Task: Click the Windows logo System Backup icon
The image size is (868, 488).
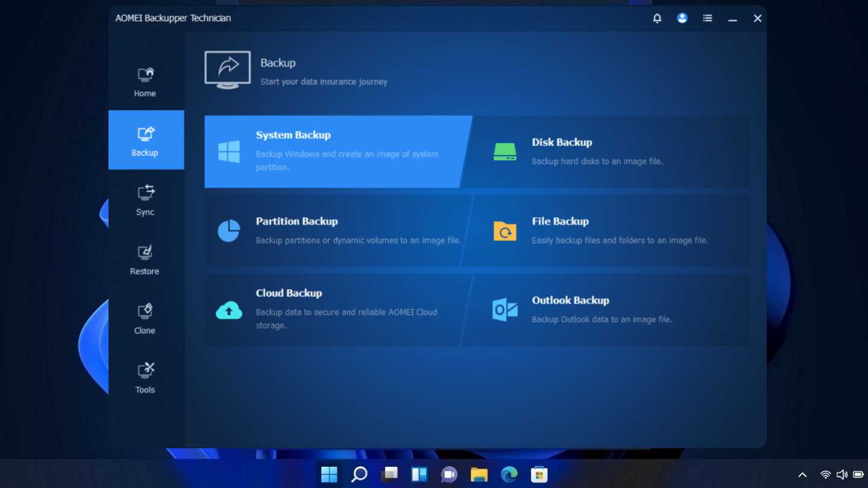Action: pyautogui.click(x=229, y=152)
